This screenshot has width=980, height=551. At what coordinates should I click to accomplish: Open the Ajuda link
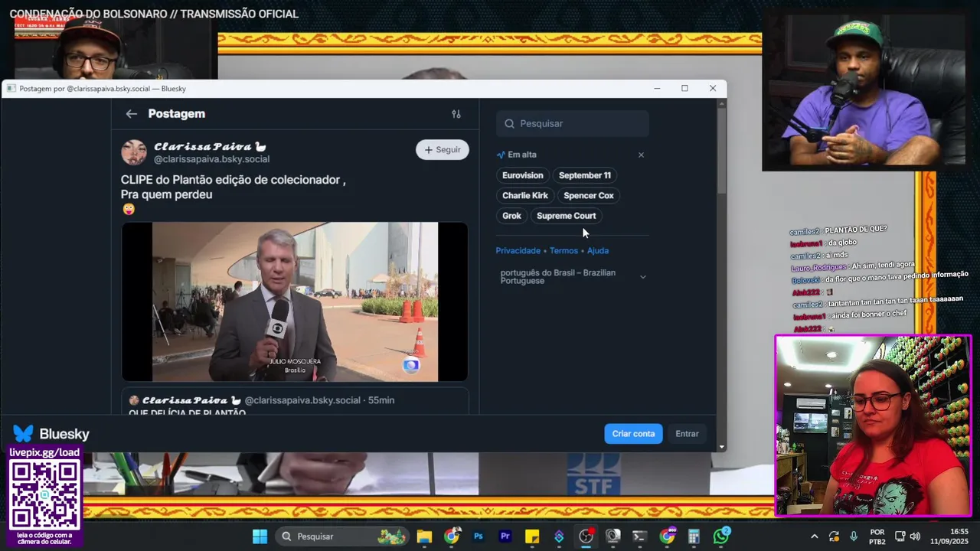598,250
